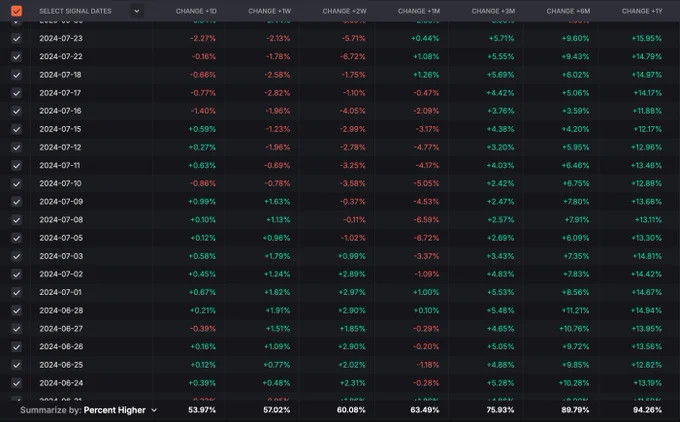Sort by the Change +3M column header
Viewport: 680px width, 422px height.
tap(493, 11)
